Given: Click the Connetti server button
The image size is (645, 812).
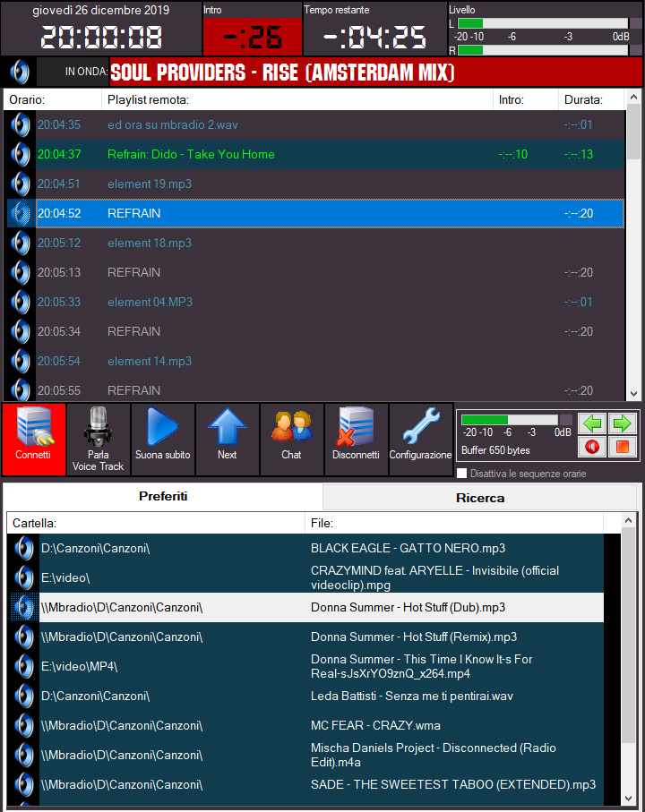Looking at the screenshot, I should coord(34,440).
